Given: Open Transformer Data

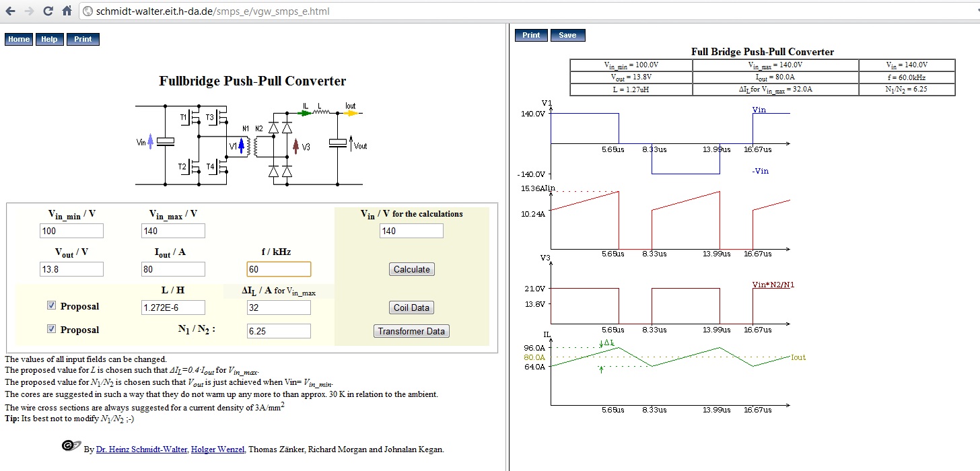Looking at the screenshot, I should point(411,331).
